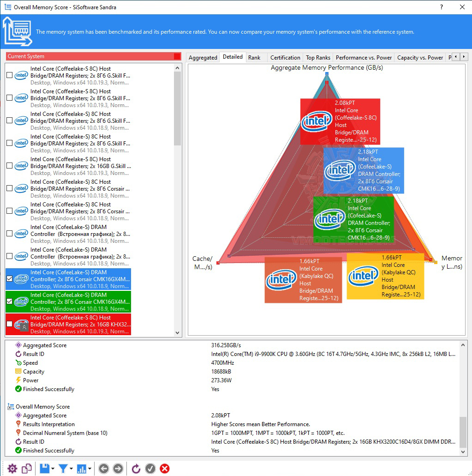Click the reference list scrollbar down arrow
Viewport: 472px width, 476px height.
pyautogui.click(x=178, y=333)
